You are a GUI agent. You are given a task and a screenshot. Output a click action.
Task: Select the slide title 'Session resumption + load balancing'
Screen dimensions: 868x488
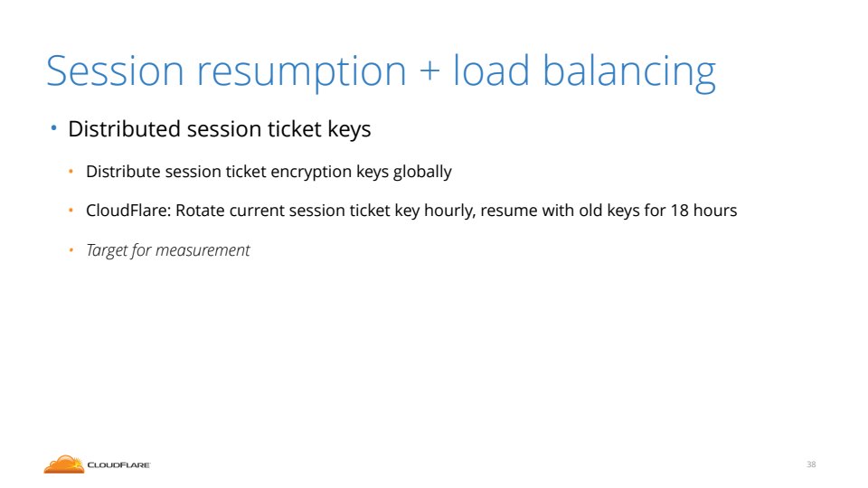pyautogui.click(x=381, y=72)
